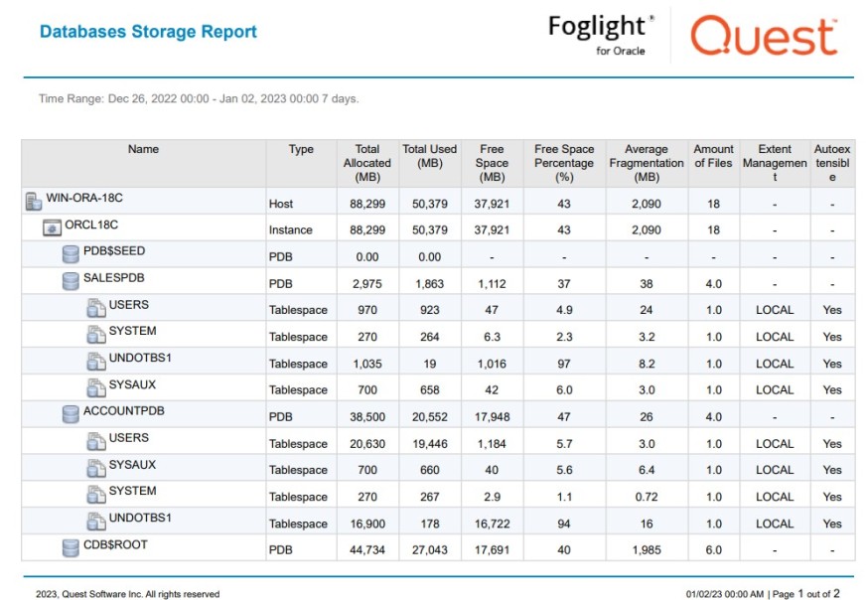
Task: Select the WIN-ORA-18C host name
Action: point(84,198)
